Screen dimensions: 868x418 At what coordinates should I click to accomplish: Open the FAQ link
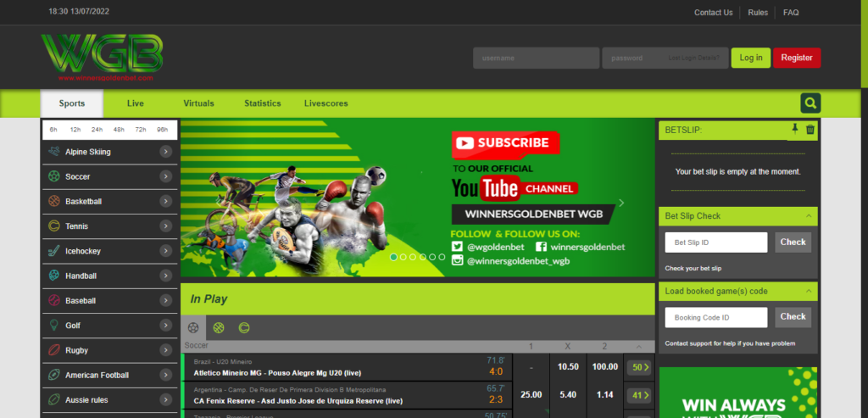click(x=791, y=13)
